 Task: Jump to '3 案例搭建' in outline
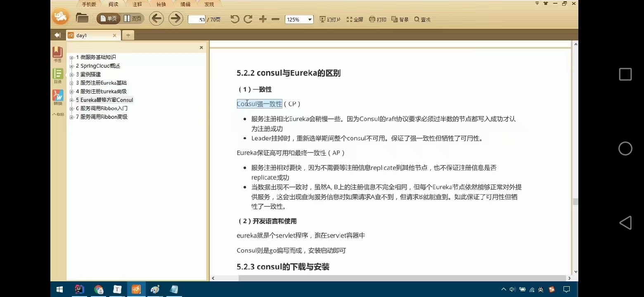pos(88,75)
